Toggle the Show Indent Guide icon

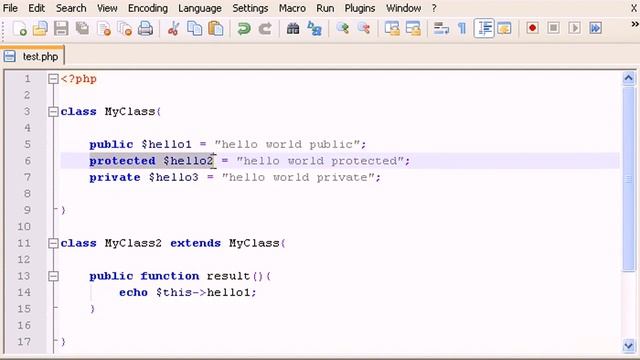[x=484, y=29]
